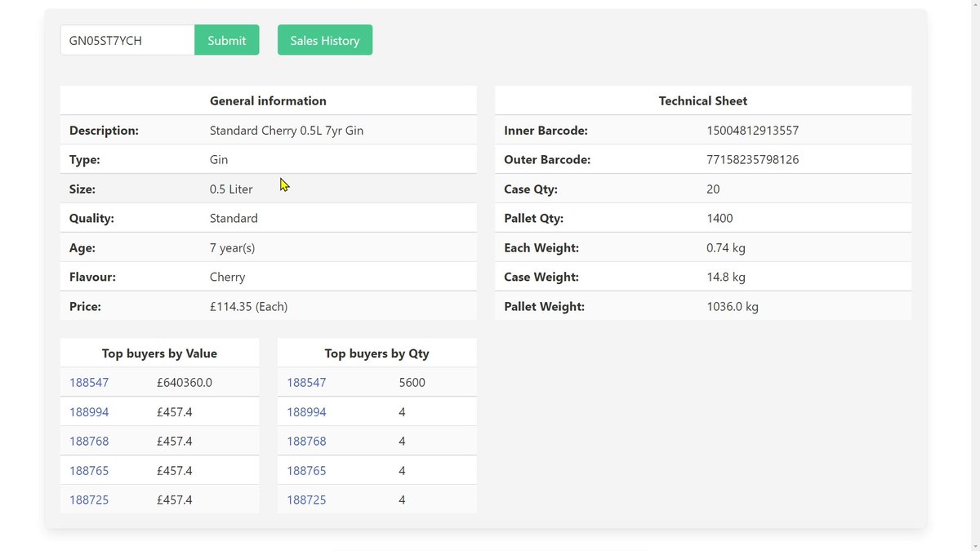
Task: Click the 'Flavour:' row label
Action: coord(92,277)
